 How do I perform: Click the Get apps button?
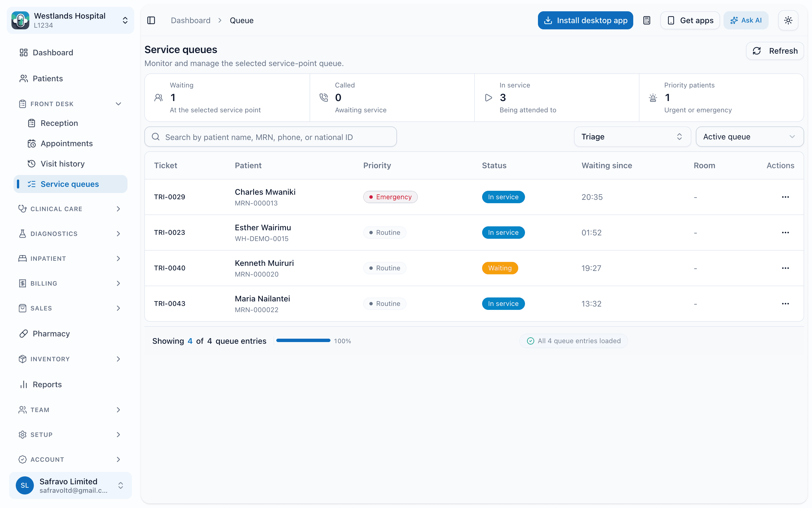point(690,21)
